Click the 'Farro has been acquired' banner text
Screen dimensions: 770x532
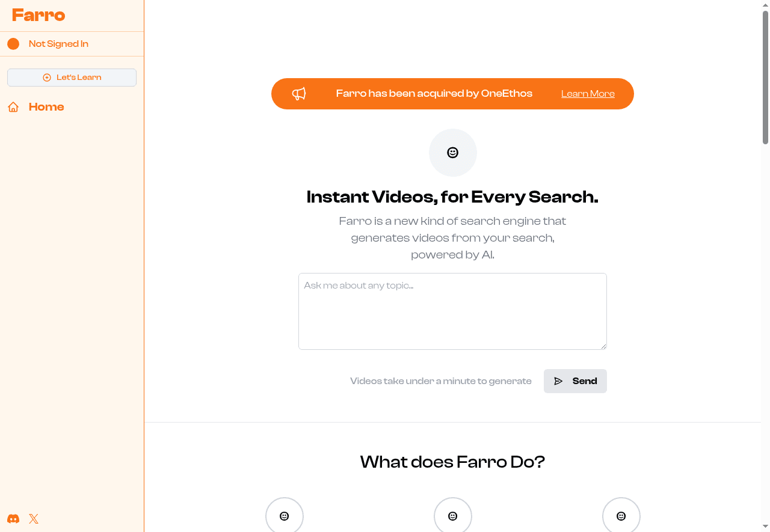434,94
